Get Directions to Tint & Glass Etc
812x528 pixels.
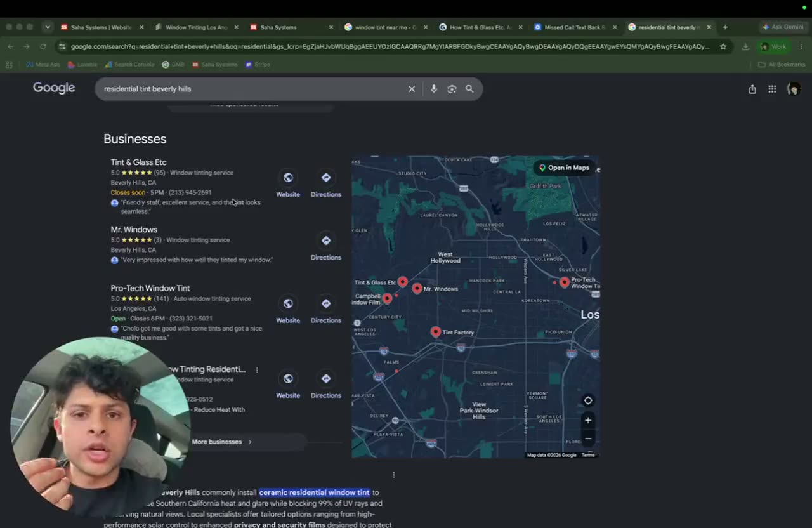coord(326,178)
